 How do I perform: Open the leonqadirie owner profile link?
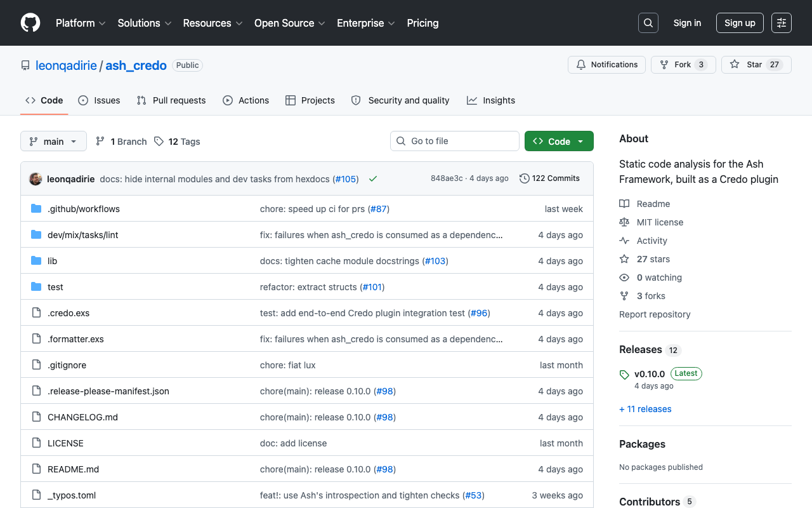click(x=66, y=65)
